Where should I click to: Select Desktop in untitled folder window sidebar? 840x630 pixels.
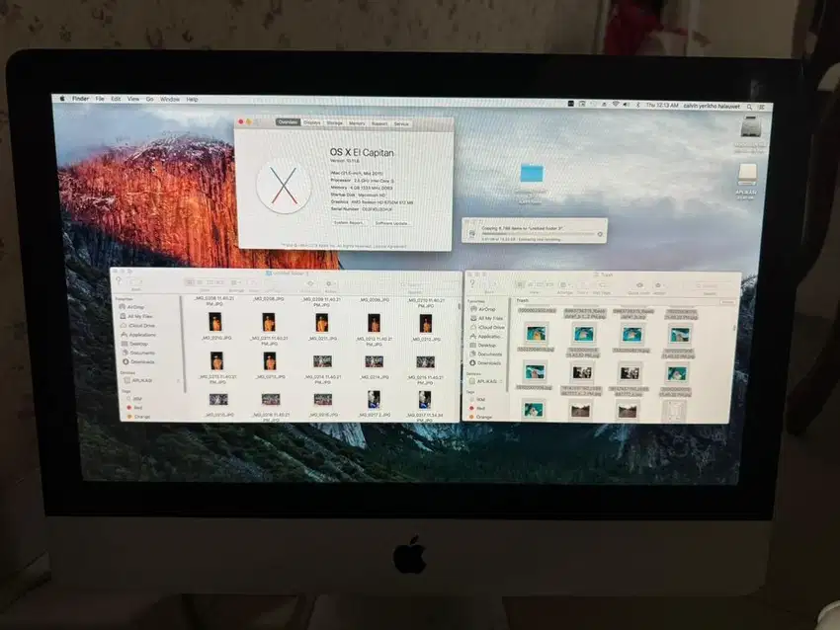[x=134, y=343]
